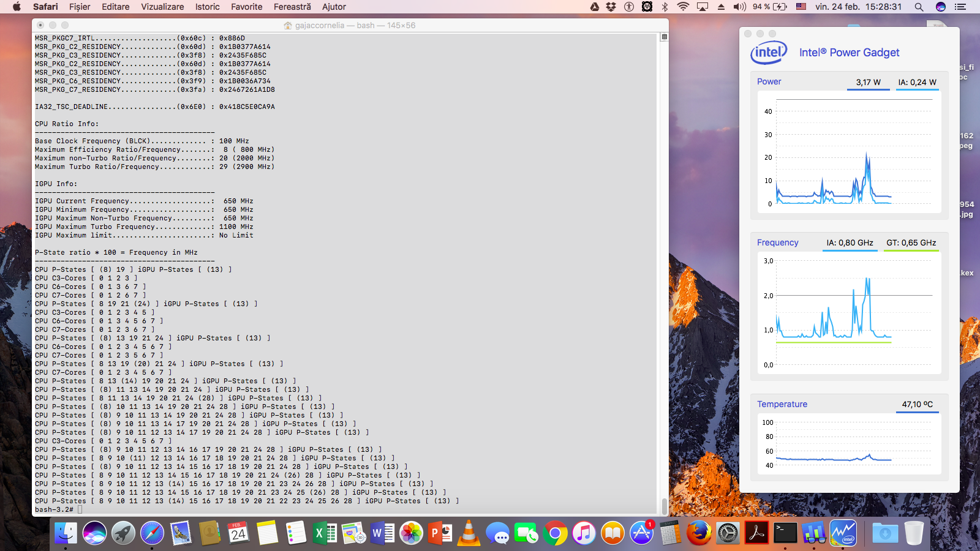Click the Power graph area
Screen dimensions: 980x551
point(849,152)
